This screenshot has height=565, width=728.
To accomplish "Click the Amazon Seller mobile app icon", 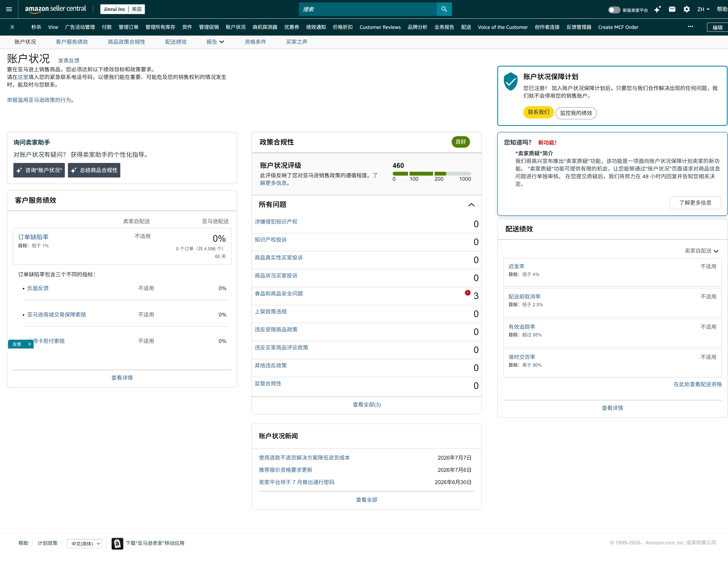I will (117, 544).
